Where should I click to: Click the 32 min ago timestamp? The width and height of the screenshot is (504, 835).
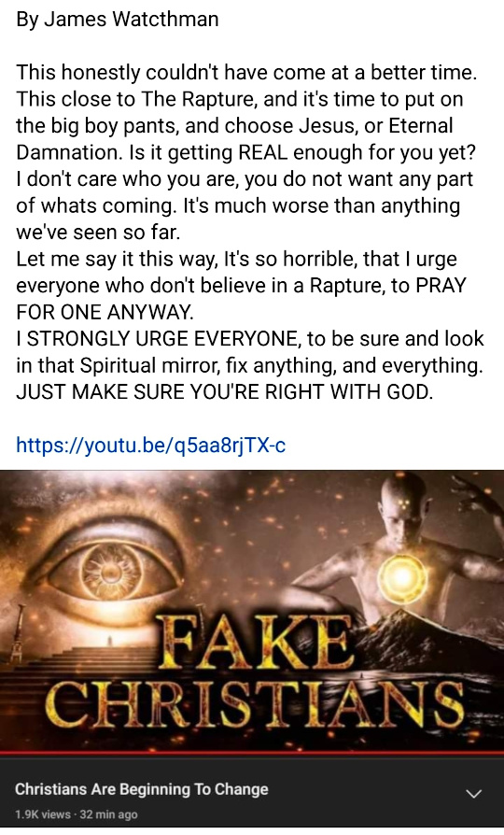(x=108, y=814)
